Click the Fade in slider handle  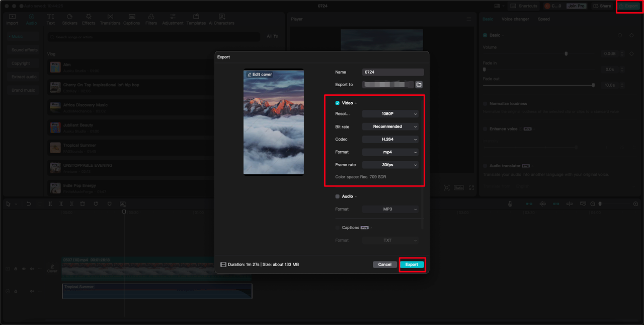485,69
